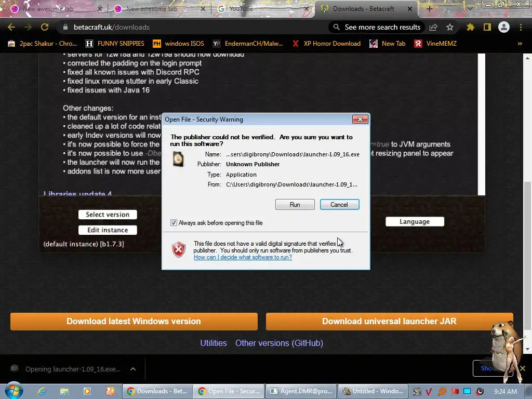Image resolution: width=532 pixels, height=399 pixels.
Task: Click the padlock site info icon
Action: [65, 27]
